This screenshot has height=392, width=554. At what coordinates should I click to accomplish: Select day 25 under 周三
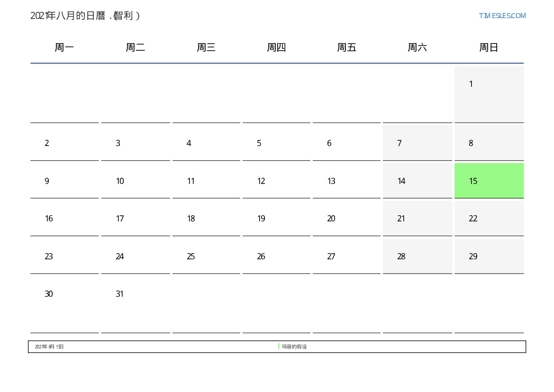[206, 256]
